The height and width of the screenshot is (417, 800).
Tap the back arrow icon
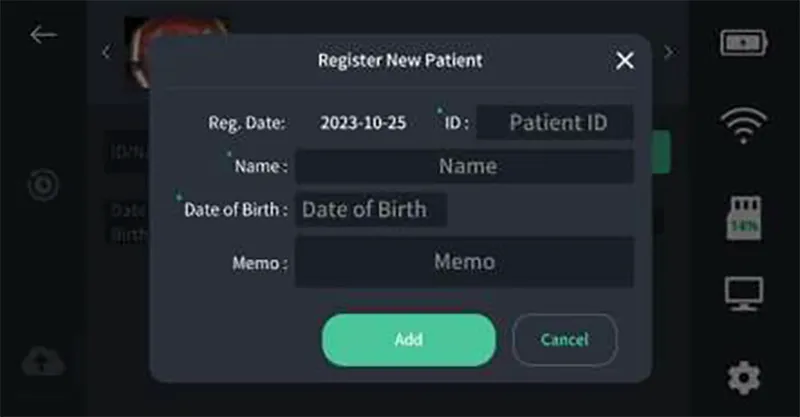43,35
